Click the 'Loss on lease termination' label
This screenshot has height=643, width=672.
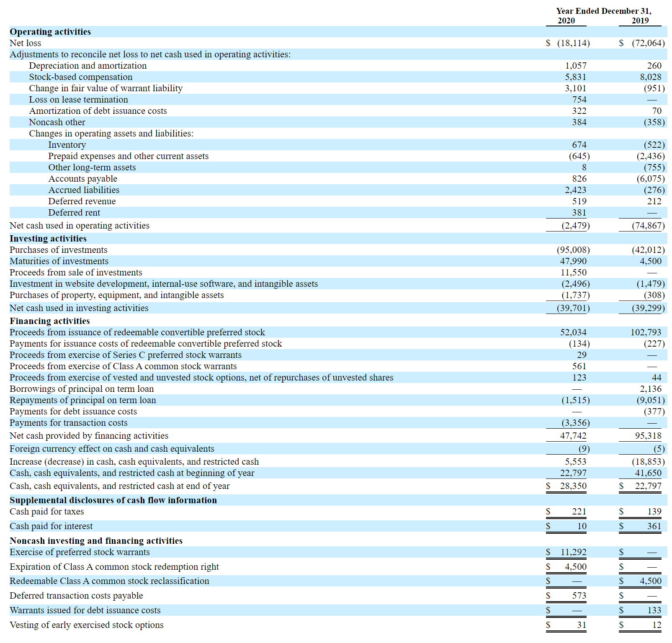[x=79, y=100]
